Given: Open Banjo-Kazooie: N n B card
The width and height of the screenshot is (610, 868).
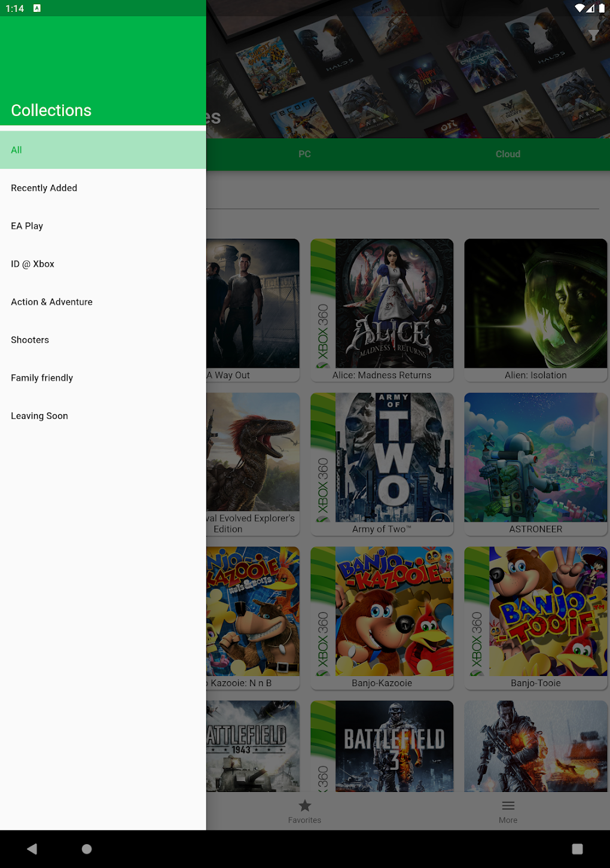Looking at the screenshot, I should point(253,618).
